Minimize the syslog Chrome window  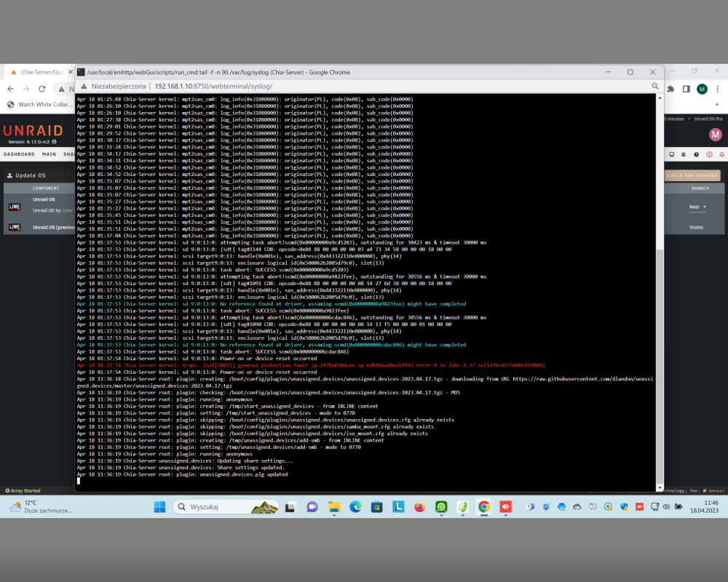tap(608, 72)
